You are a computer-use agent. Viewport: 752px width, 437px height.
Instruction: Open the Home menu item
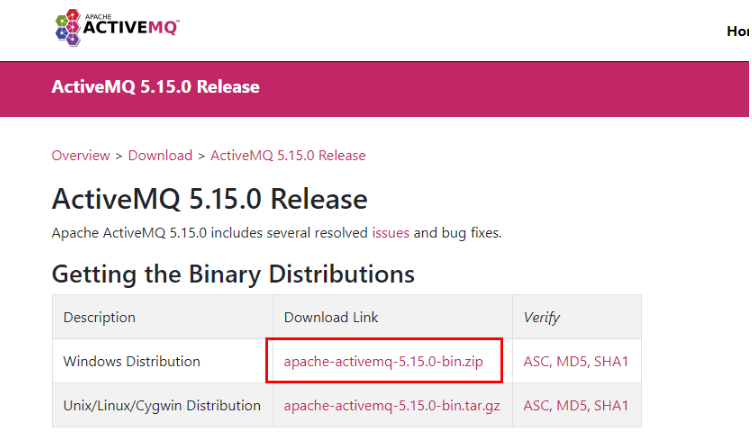point(738,31)
